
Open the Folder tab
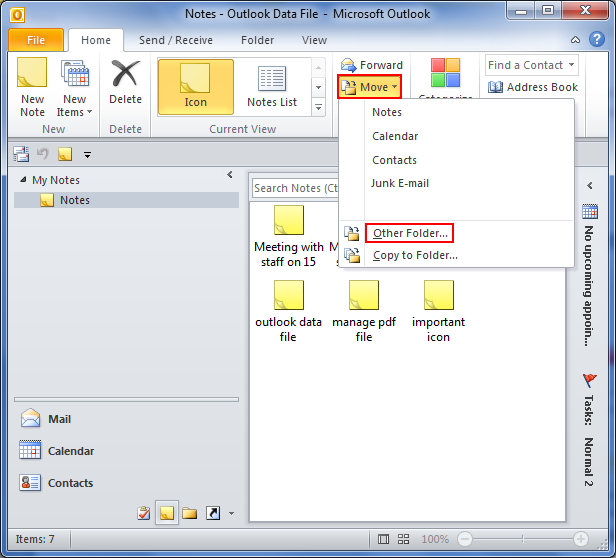point(257,40)
